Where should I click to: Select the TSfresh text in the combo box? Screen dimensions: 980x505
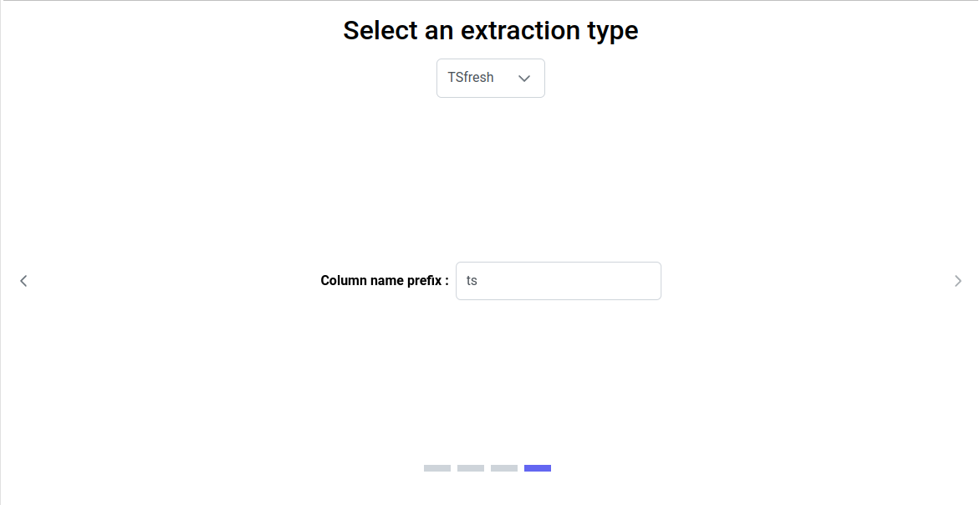point(471,78)
